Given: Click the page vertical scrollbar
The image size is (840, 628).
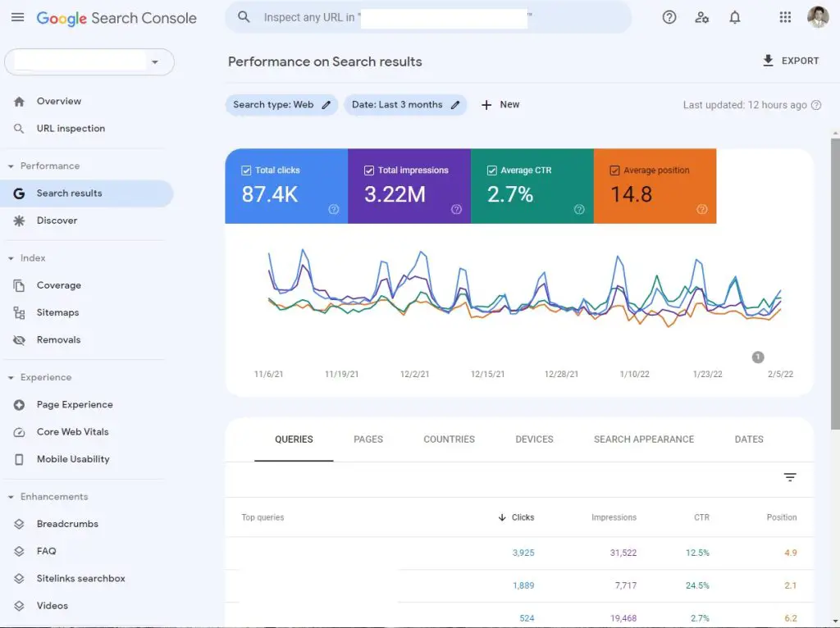Looking at the screenshot, I should [835, 284].
